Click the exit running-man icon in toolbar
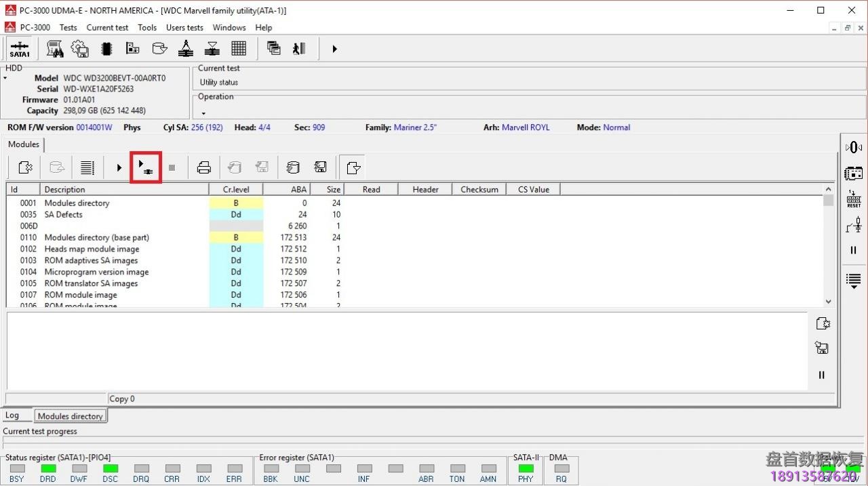This screenshot has height=486, width=868. pyautogui.click(x=299, y=49)
